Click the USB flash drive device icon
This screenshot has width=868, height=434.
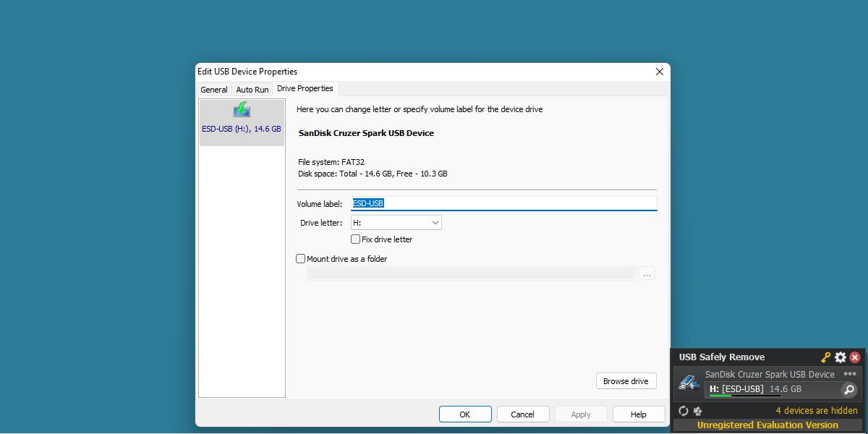689,382
